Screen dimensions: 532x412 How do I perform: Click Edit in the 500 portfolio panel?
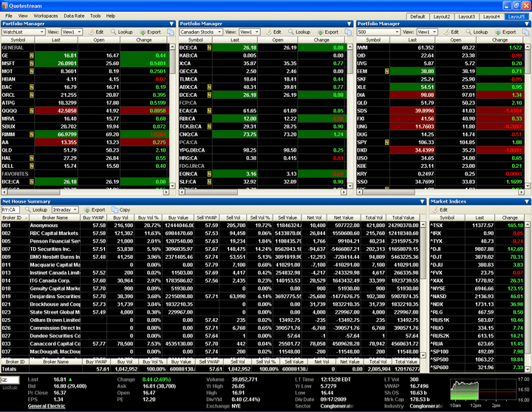[x=451, y=32]
